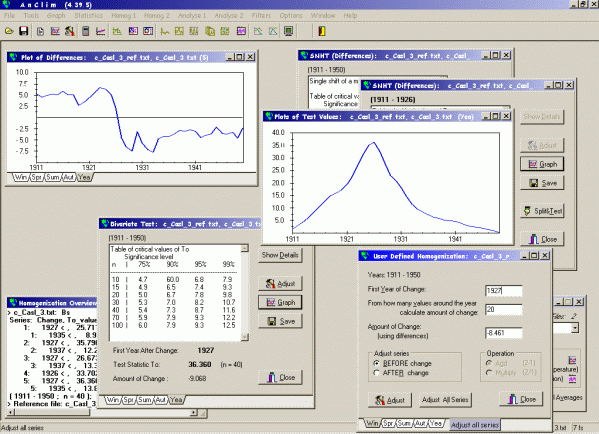599x434 pixels.
Task: Click the Test Statistic value 36.360
Action: click(x=200, y=364)
